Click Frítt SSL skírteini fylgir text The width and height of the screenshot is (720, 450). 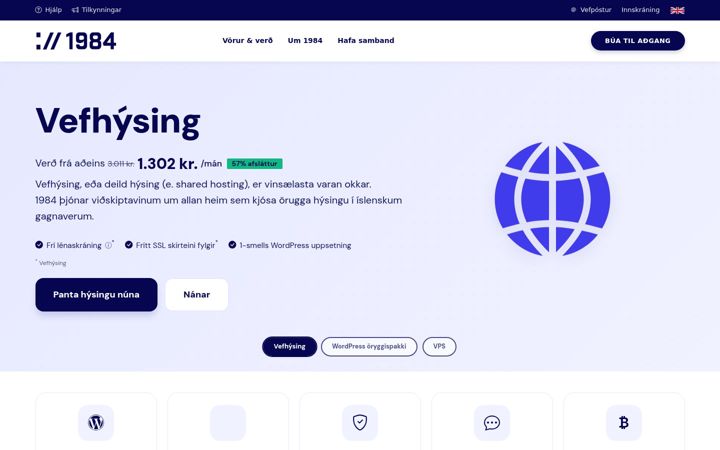(175, 245)
